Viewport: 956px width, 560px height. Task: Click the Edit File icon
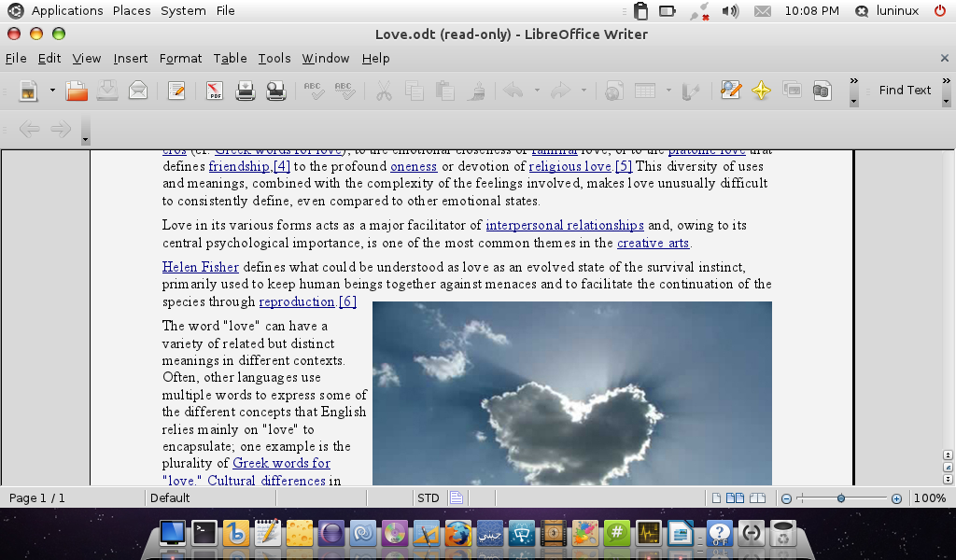point(176,91)
